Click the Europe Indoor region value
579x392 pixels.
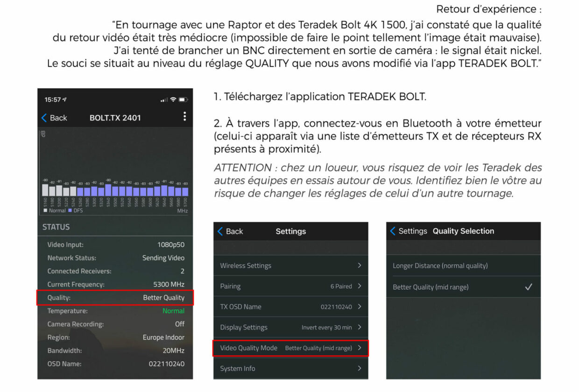pyautogui.click(x=163, y=337)
